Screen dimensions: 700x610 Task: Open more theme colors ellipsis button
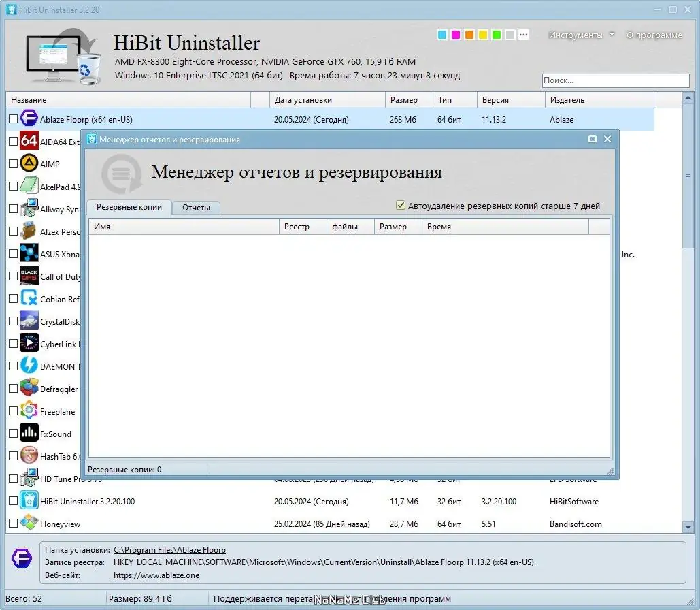[523, 35]
